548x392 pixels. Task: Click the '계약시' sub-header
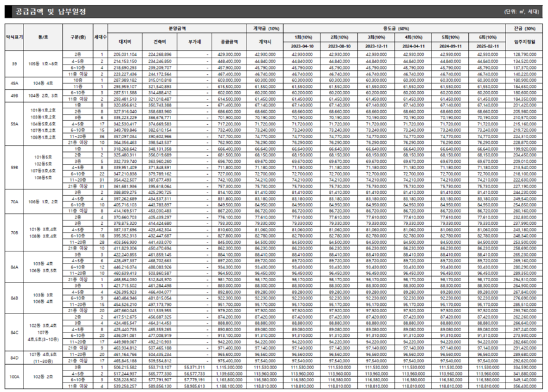[x=265, y=42]
